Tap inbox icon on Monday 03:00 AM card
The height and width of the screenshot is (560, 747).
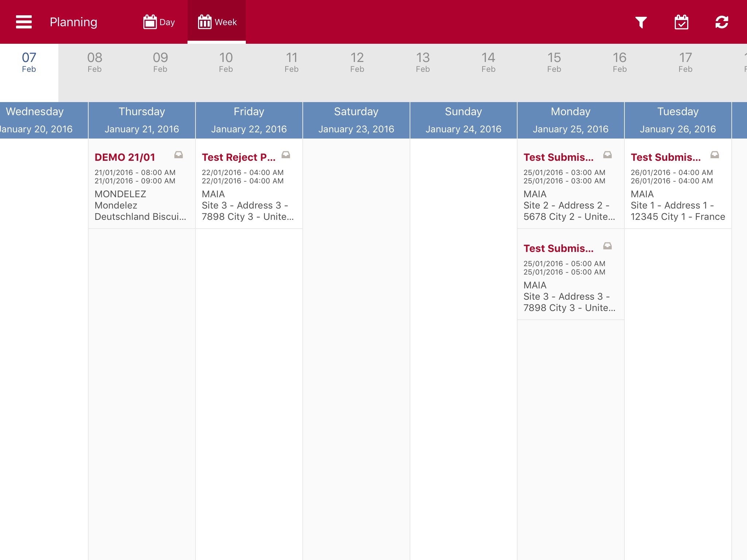pos(607,155)
